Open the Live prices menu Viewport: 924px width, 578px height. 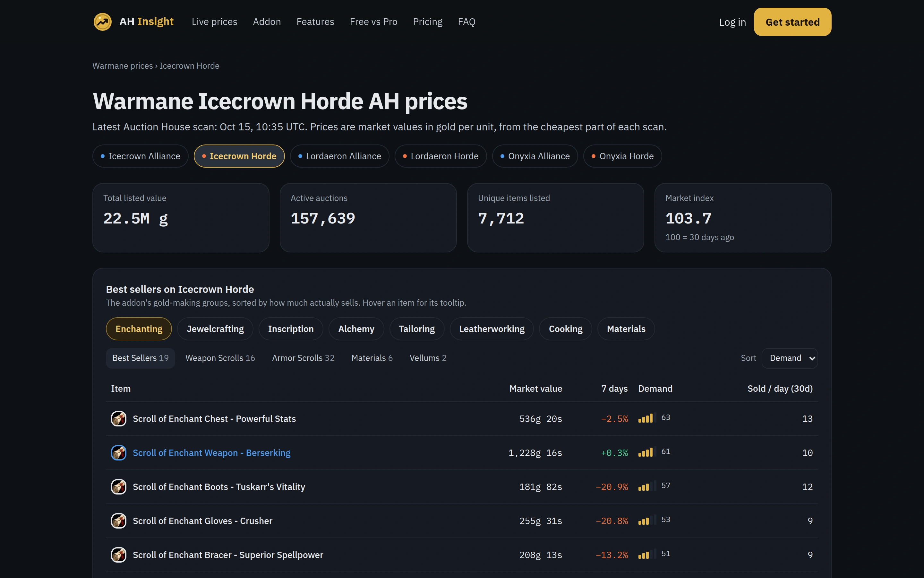[x=214, y=22]
